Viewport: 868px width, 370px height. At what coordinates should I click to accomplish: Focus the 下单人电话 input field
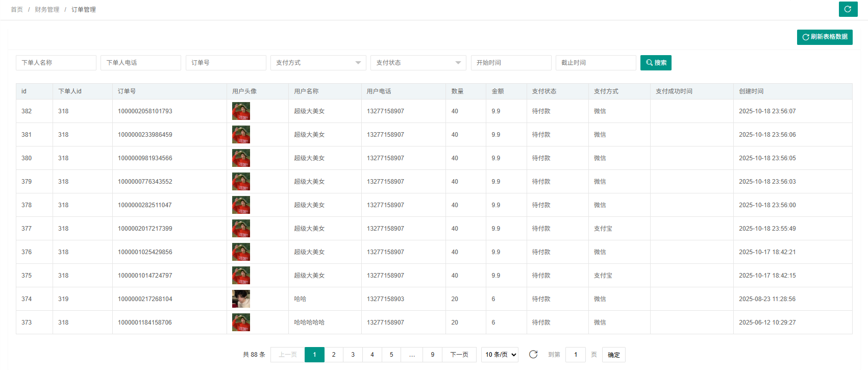[141, 63]
